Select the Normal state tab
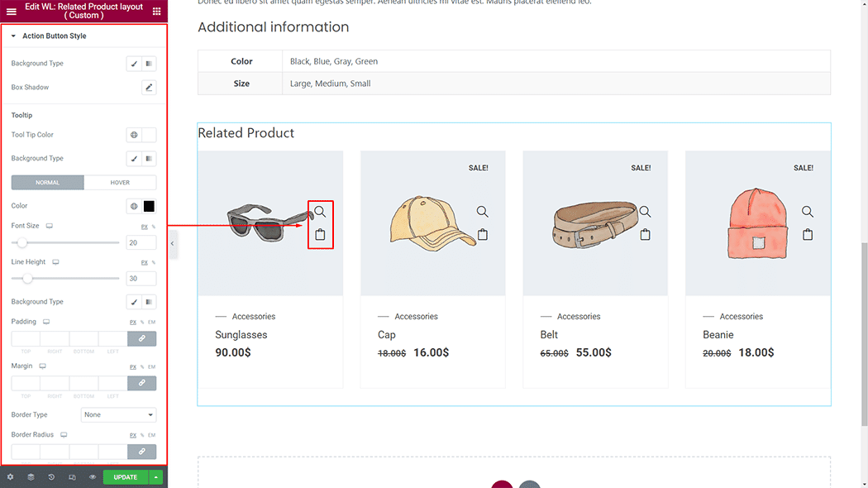 pos(47,183)
